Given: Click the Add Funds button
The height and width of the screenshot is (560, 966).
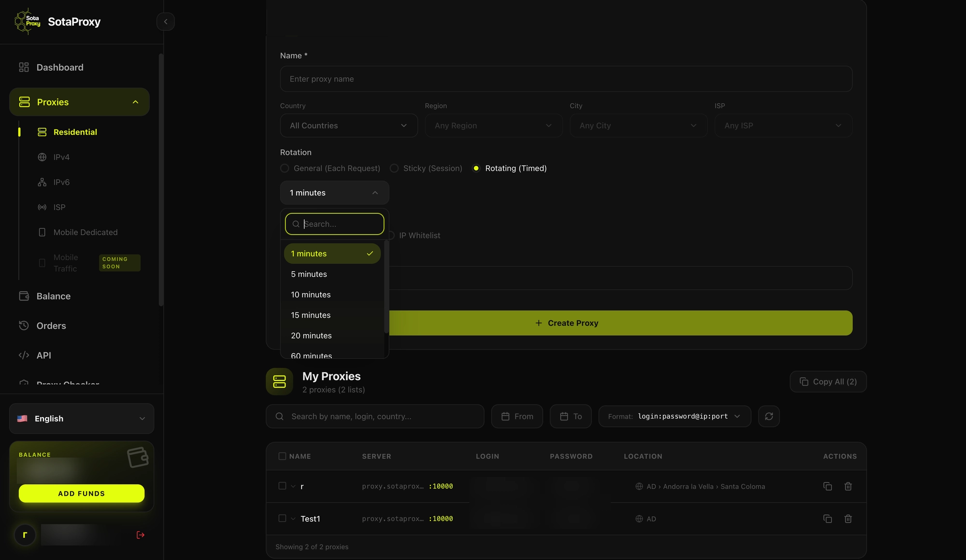Looking at the screenshot, I should click(x=82, y=493).
